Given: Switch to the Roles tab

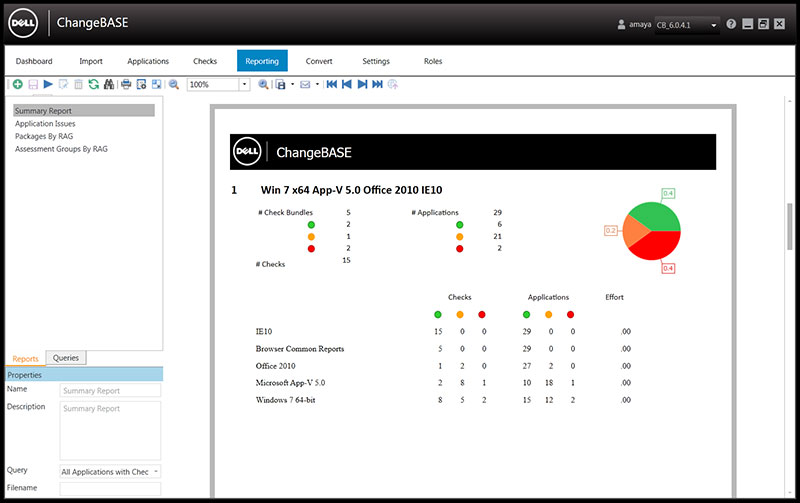Looking at the screenshot, I should (x=433, y=61).
